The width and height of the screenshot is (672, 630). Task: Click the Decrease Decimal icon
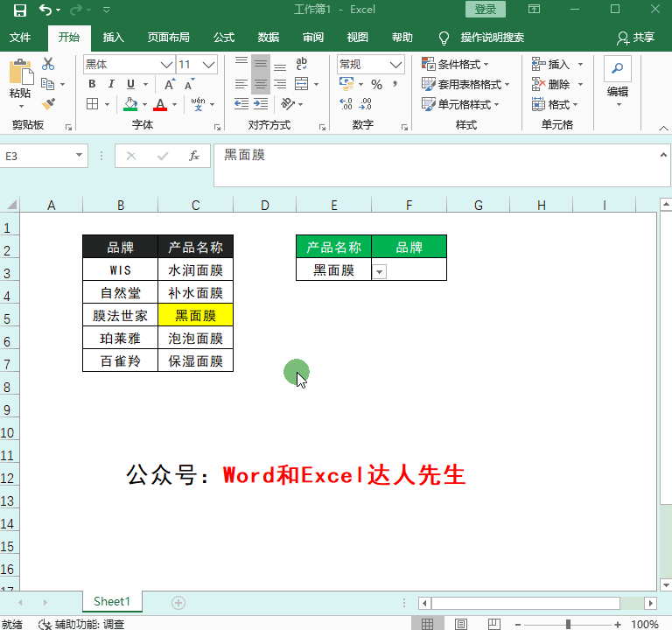pos(366,104)
